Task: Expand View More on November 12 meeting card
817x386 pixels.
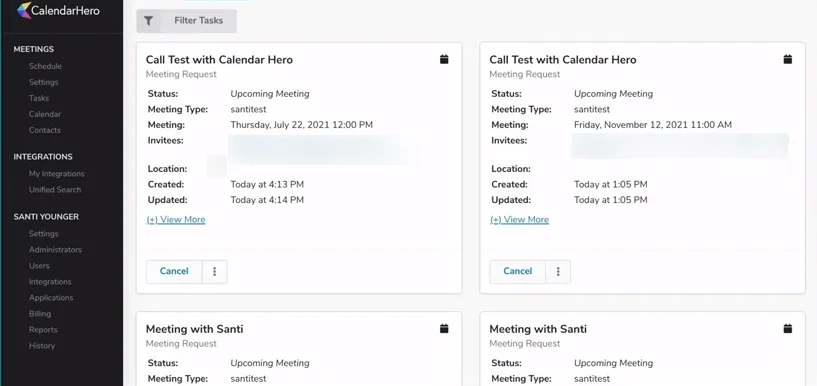Action: [x=519, y=220]
